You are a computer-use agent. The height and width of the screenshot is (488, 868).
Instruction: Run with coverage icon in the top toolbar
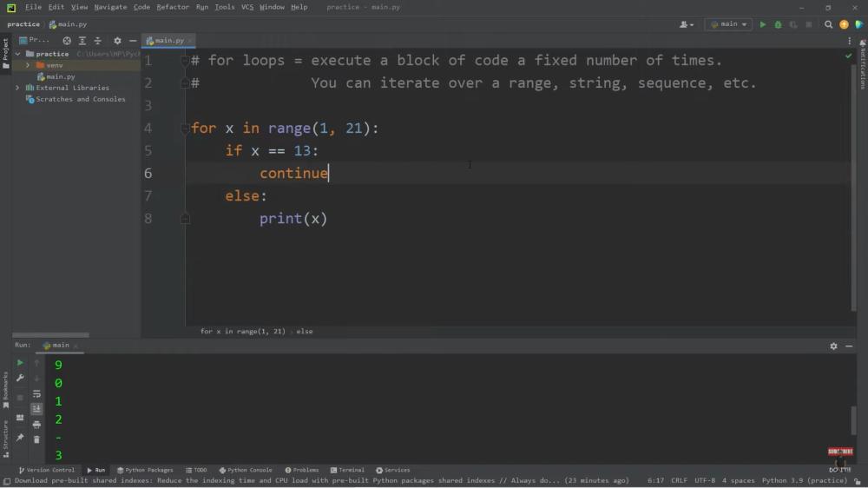point(793,24)
